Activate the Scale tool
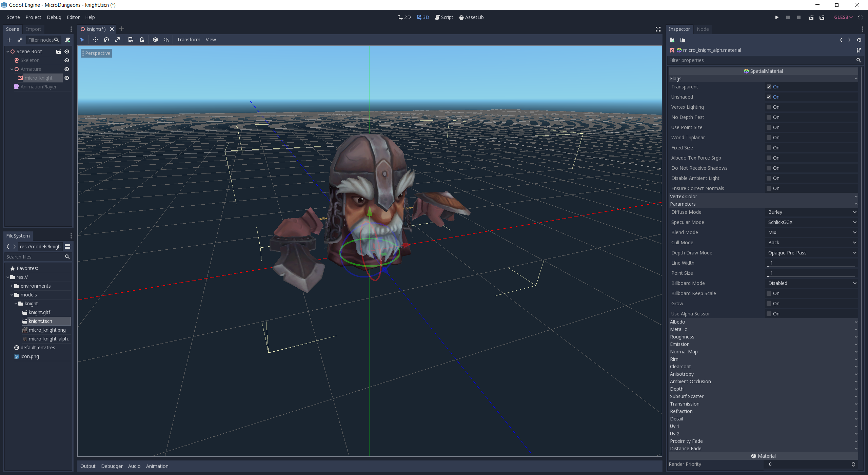This screenshot has height=475, width=868. [x=117, y=40]
